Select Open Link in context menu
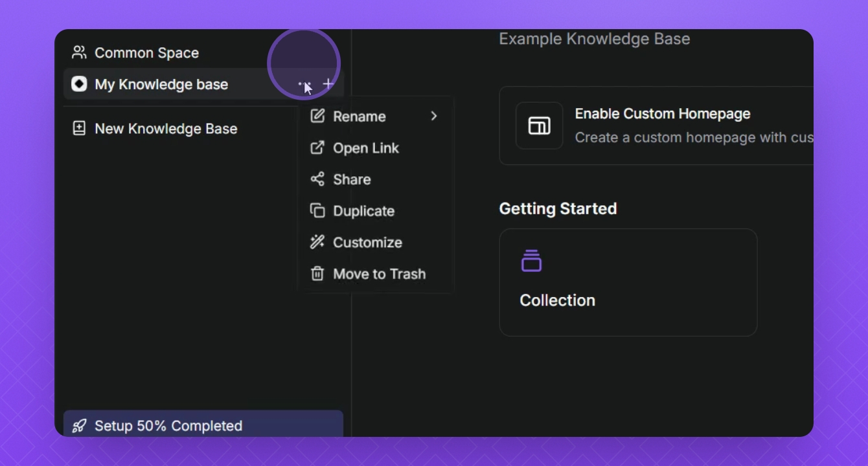 coord(366,148)
